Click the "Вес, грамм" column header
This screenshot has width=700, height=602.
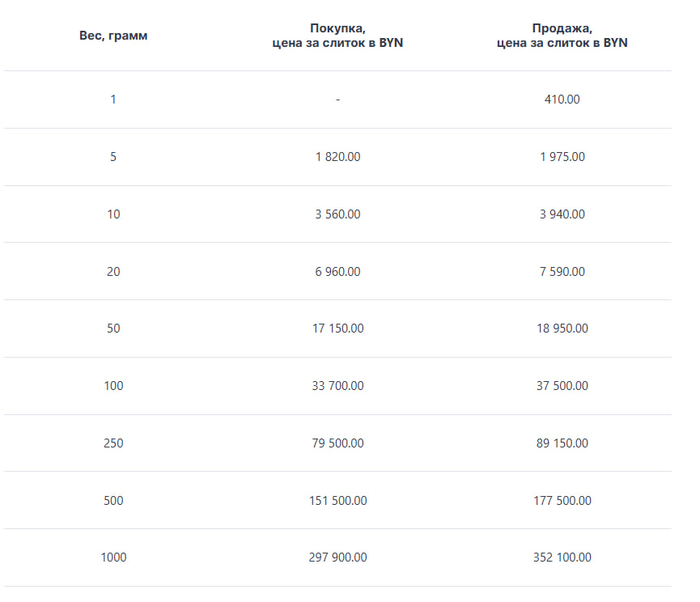[x=113, y=36]
